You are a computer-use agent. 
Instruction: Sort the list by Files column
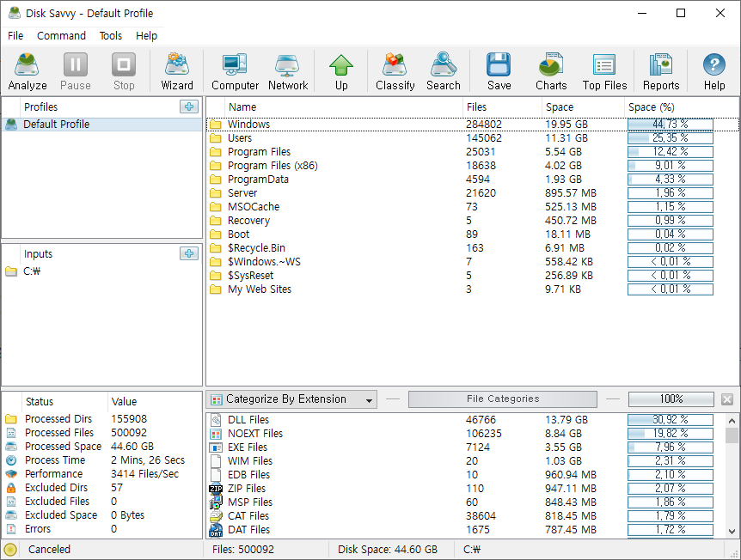coord(502,107)
